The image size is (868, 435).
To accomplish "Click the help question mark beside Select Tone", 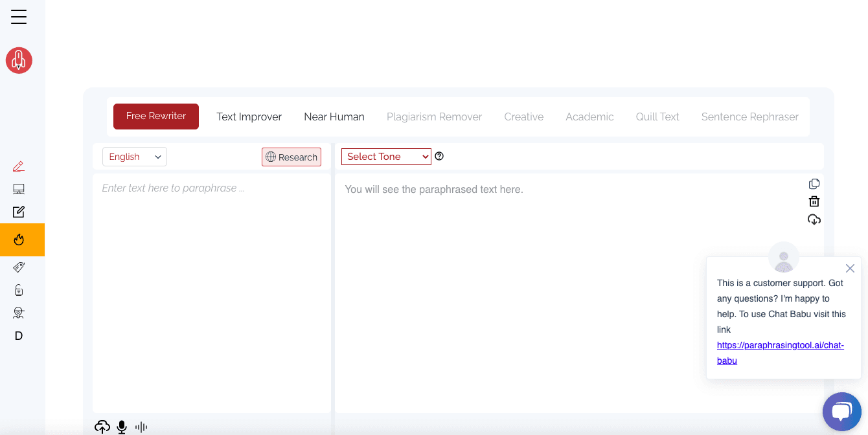I will coord(439,156).
